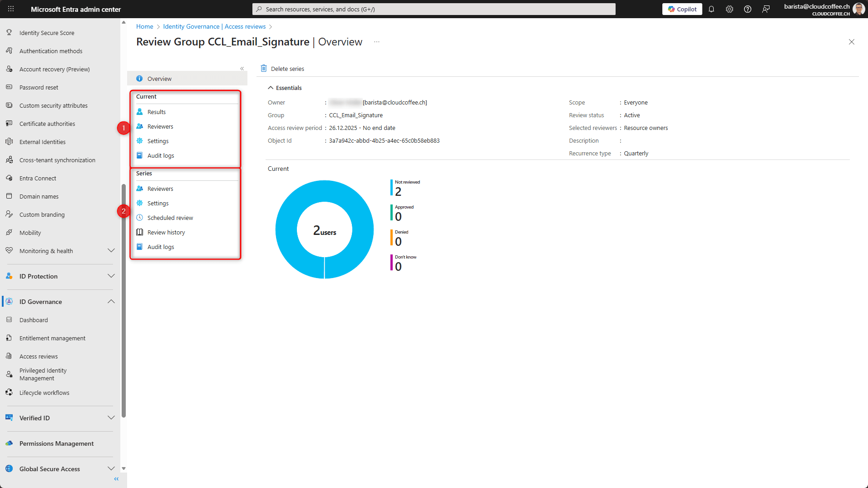
Task: Click the Review history book icon
Action: coord(140,232)
